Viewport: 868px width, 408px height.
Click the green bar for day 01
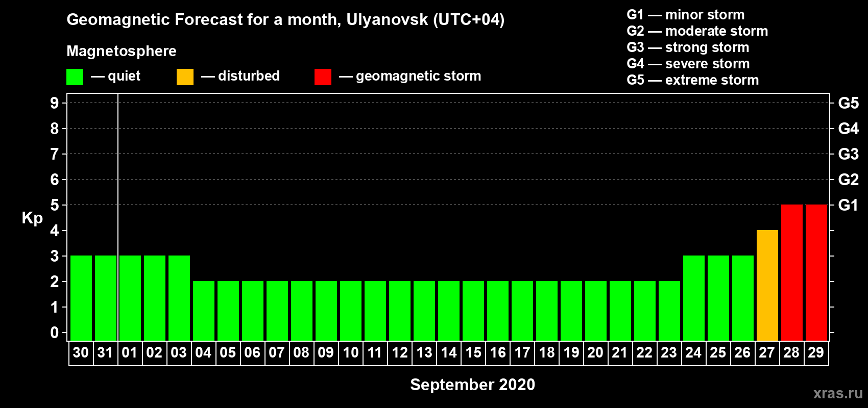tap(130, 298)
